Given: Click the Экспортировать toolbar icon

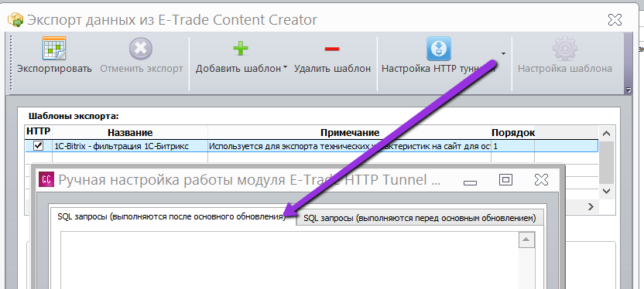Looking at the screenshot, I should pos(54,49).
